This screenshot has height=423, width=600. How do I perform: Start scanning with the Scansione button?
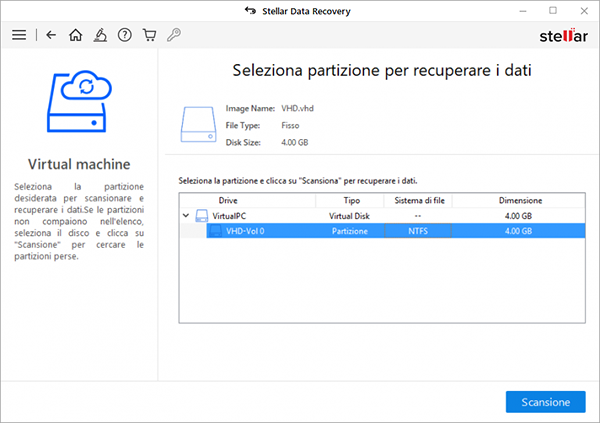(x=546, y=402)
